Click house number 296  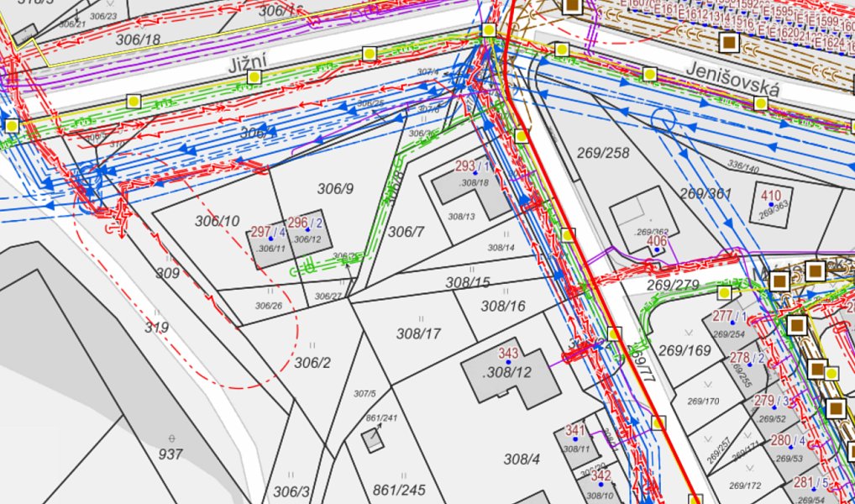297,223
